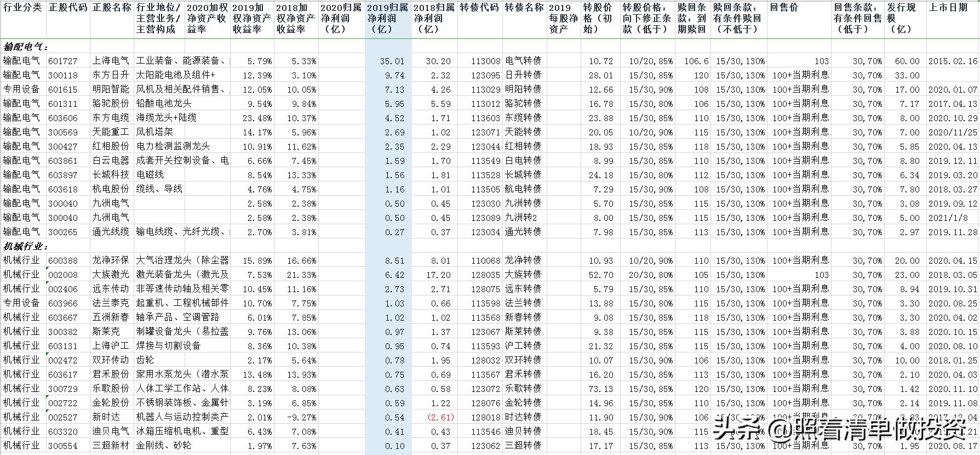Image resolution: width=980 pixels, height=455 pixels.
Task: Click redemption price 106.6
Action: click(x=696, y=61)
